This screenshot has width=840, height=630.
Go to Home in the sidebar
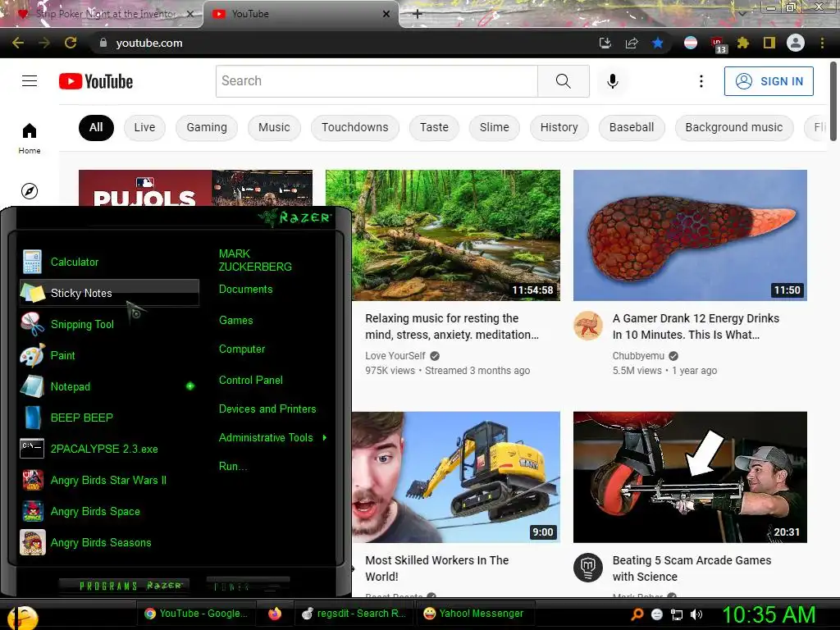(x=30, y=138)
